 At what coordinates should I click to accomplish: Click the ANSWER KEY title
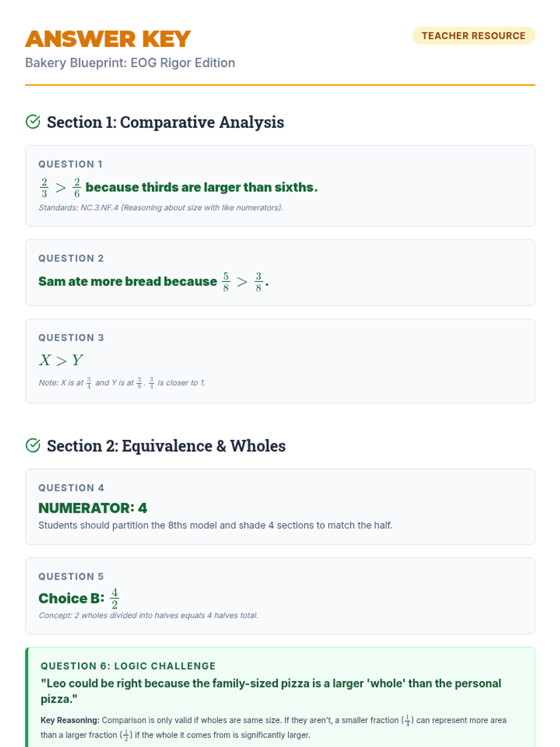click(x=108, y=39)
